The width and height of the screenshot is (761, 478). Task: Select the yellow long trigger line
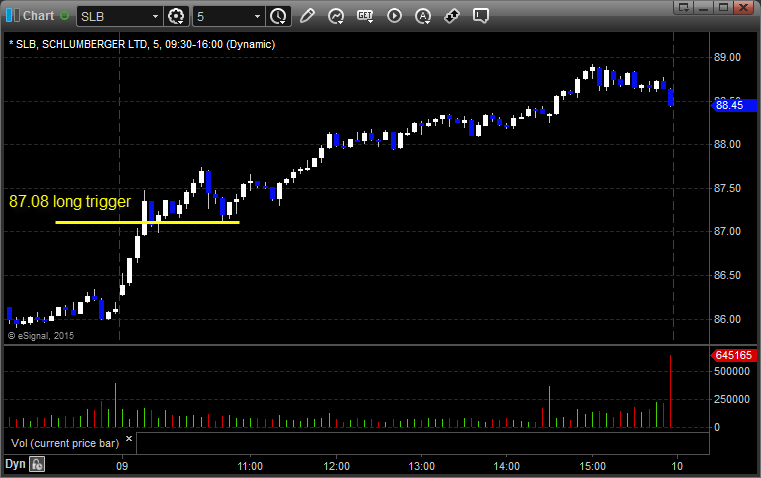coord(148,222)
